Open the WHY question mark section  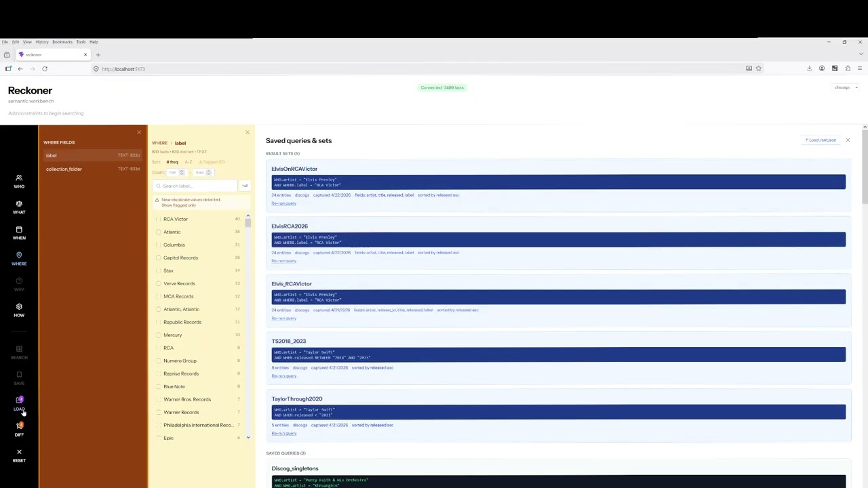[19, 284]
